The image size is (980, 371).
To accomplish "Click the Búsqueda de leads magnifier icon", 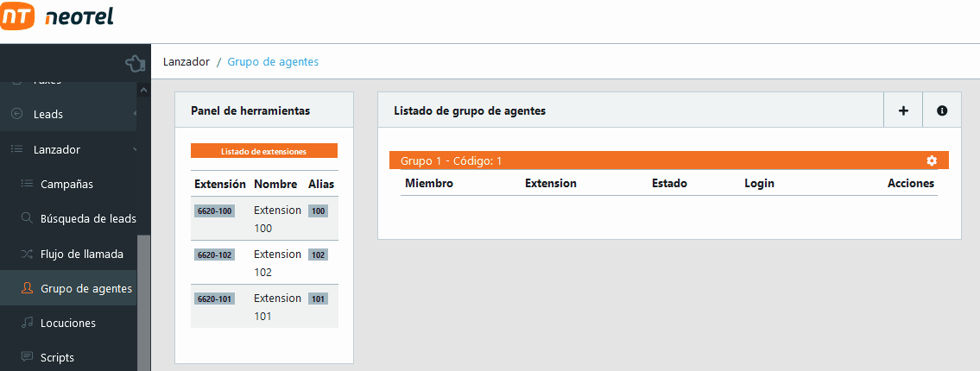I will [27, 218].
